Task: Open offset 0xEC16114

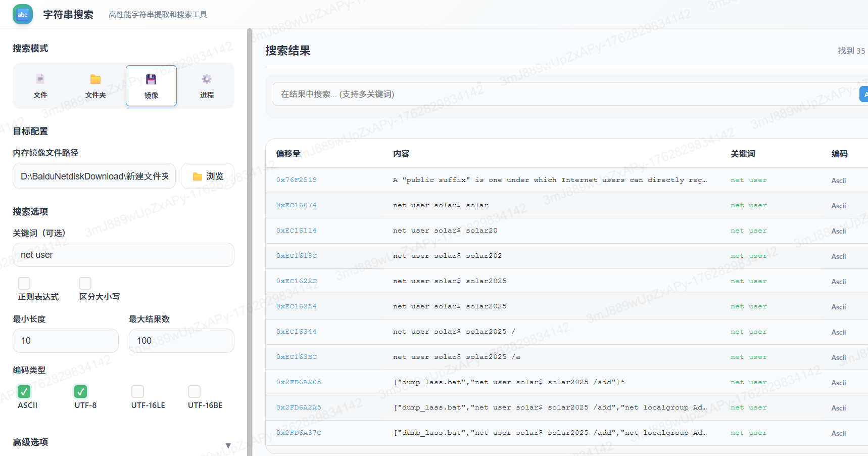Action: [x=297, y=231]
